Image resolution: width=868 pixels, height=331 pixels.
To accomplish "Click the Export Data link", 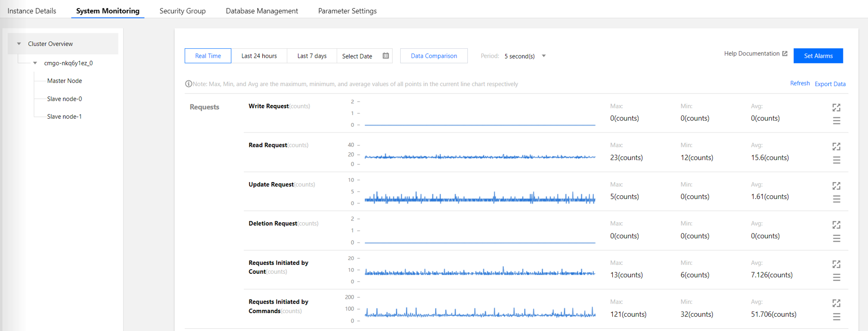I will click(x=830, y=84).
